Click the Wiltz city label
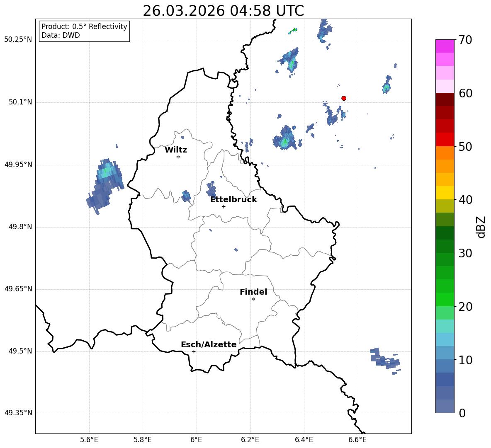The width and height of the screenshot is (491, 448). coord(176,150)
